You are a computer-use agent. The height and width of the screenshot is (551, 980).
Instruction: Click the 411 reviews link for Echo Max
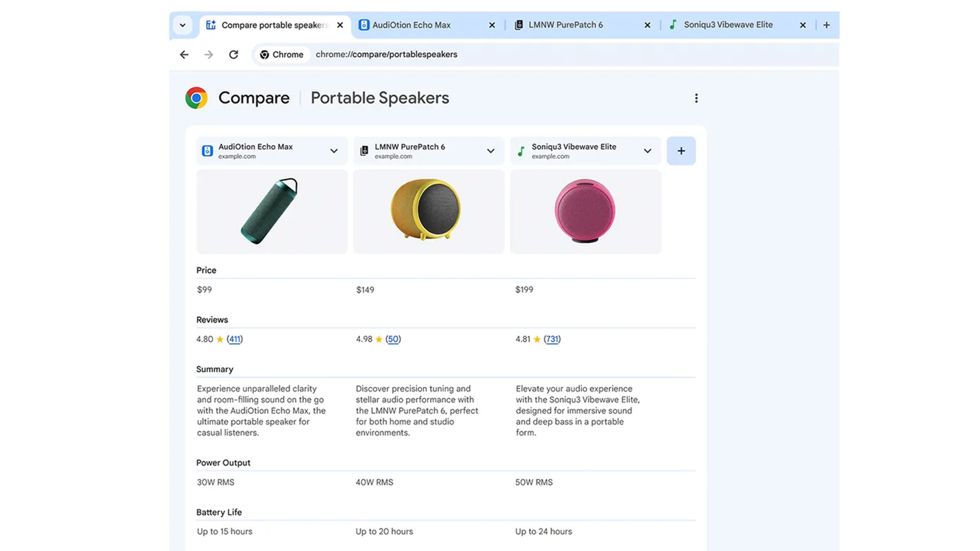tap(234, 338)
